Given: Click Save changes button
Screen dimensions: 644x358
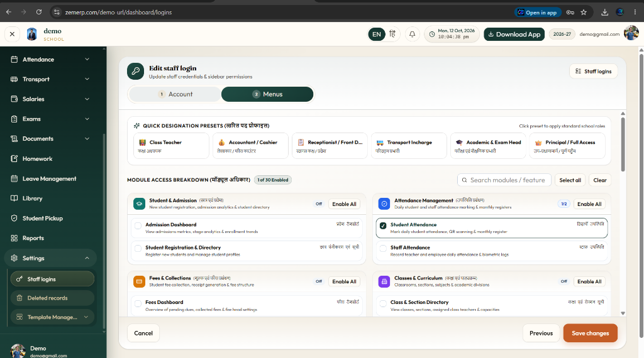Looking at the screenshot, I should click(x=590, y=333).
